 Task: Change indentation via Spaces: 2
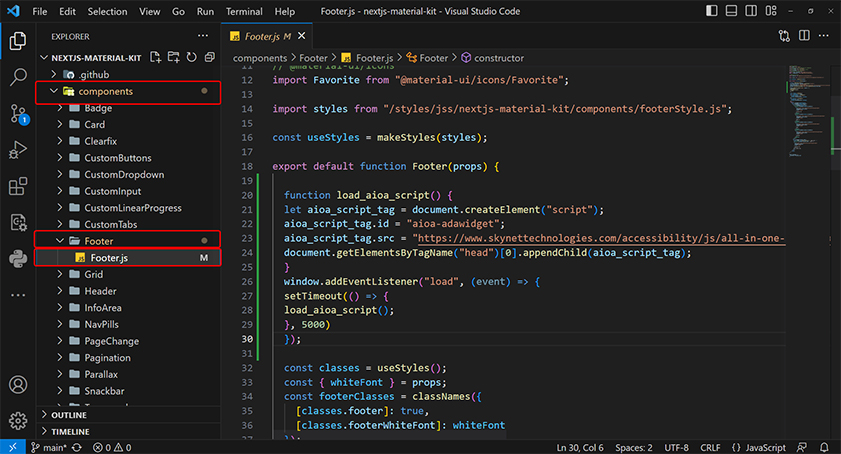coord(633,447)
